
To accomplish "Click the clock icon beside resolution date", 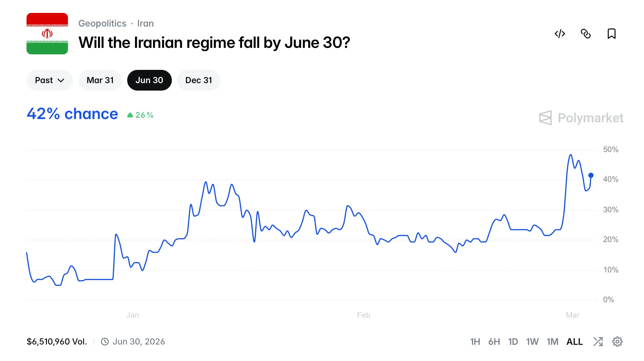I will (105, 341).
